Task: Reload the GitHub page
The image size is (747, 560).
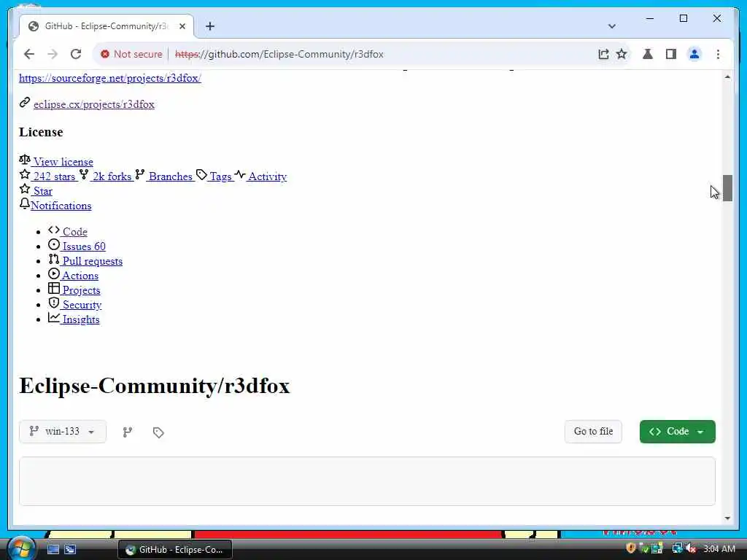Action: point(76,54)
